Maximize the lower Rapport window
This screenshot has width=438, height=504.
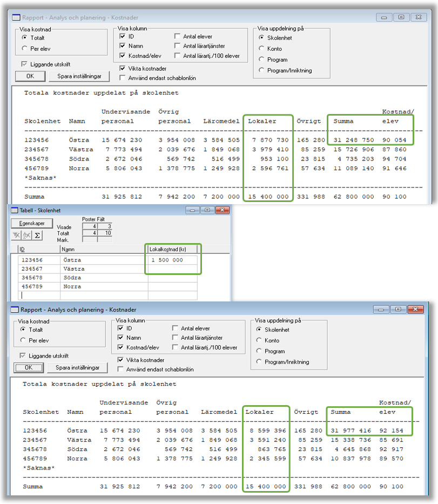click(398, 309)
